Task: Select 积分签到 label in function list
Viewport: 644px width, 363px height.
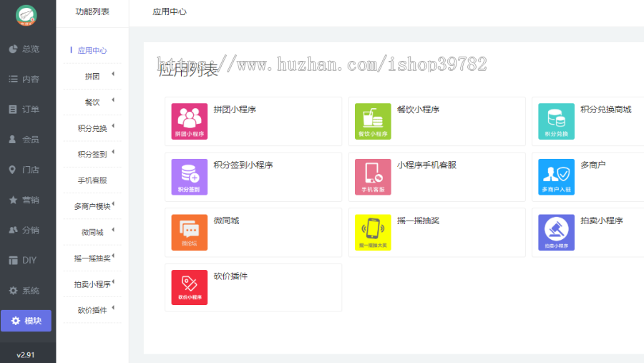Action: 92,154
